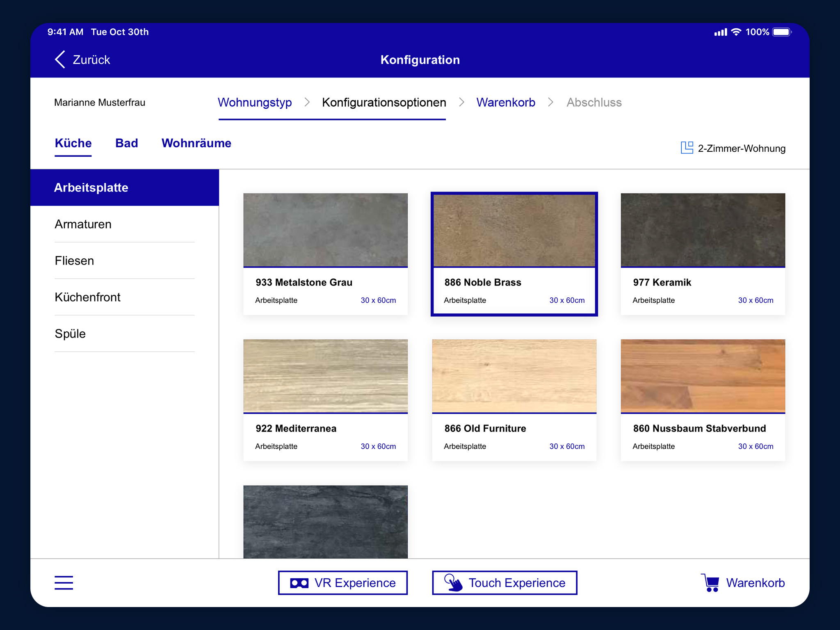Open Spüle category in sidebar
840x630 pixels.
tap(70, 333)
